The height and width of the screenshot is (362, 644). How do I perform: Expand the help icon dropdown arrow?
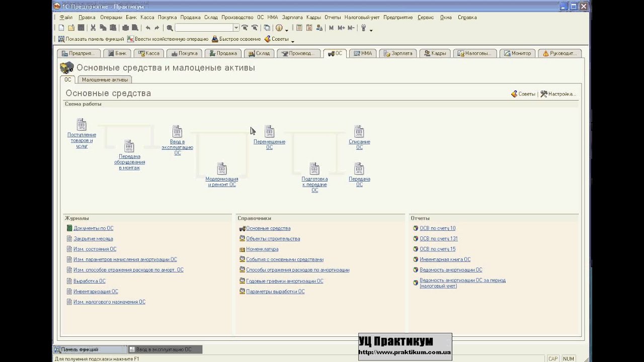[x=286, y=30]
